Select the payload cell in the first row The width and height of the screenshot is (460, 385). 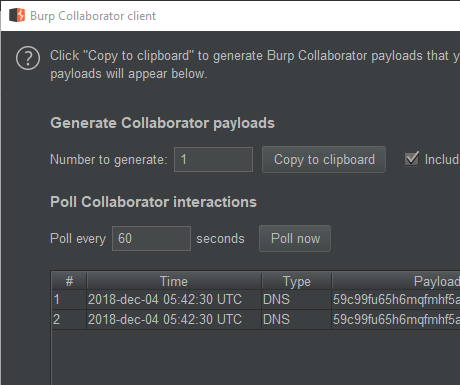tap(396, 299)
